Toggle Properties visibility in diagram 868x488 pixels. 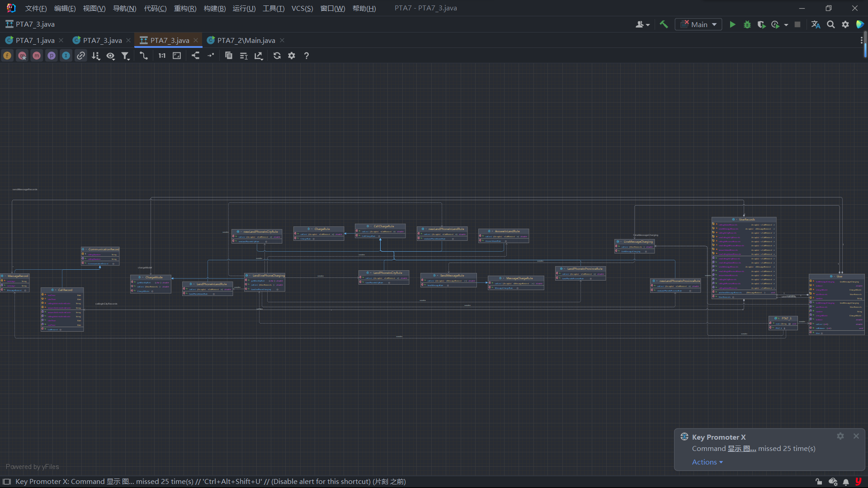(x=52, y=56)
